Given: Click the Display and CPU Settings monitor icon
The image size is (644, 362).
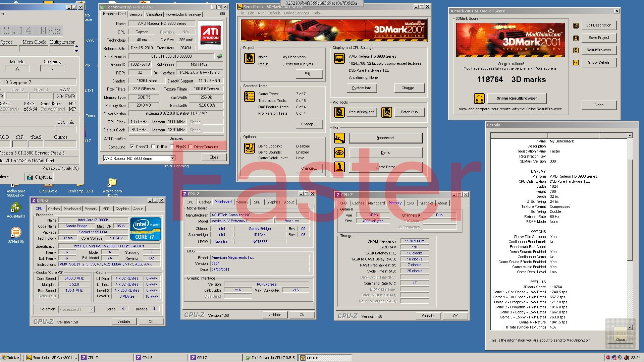Looking at the screenshot, I should 339,58.
